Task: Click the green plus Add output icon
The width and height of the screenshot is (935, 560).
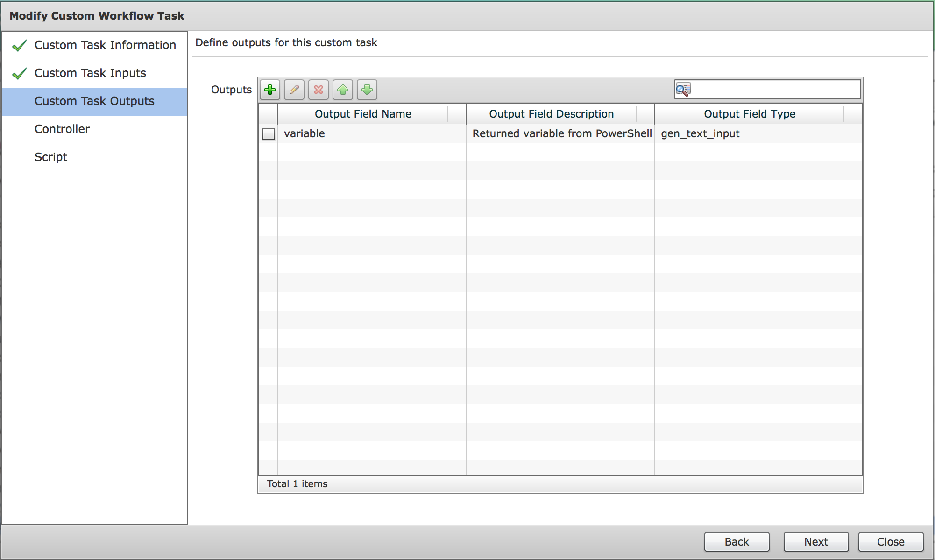Action: (x=270, y=90)
